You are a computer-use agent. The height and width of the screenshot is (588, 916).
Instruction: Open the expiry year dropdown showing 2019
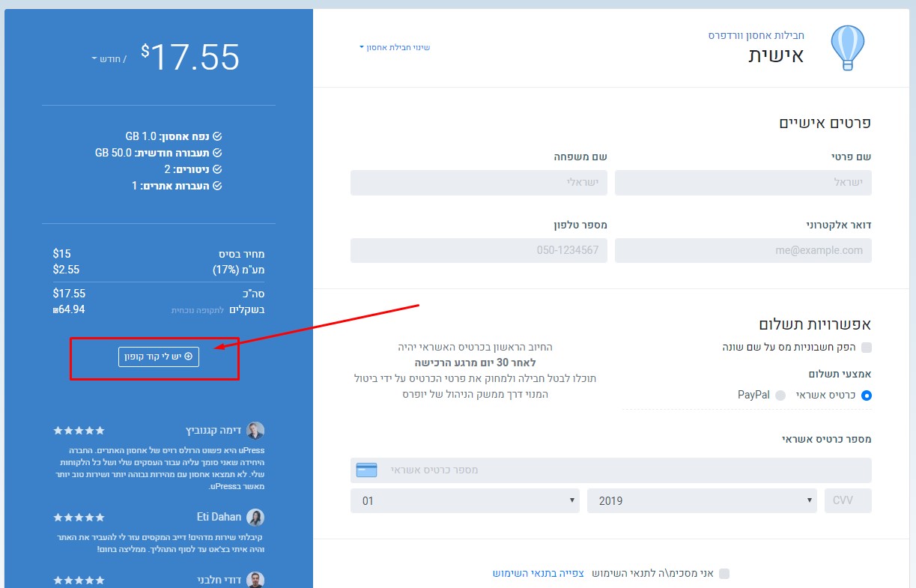coord(702,501)
